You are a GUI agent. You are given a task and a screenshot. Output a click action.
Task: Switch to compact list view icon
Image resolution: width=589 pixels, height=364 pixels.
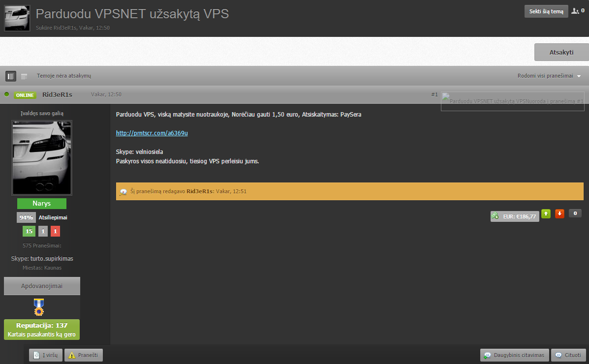pos(24,76)
